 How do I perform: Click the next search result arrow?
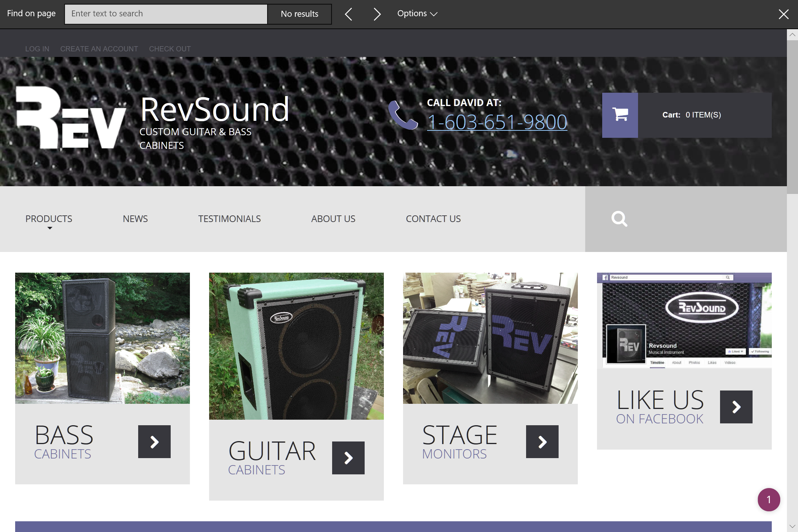point(376,14)
